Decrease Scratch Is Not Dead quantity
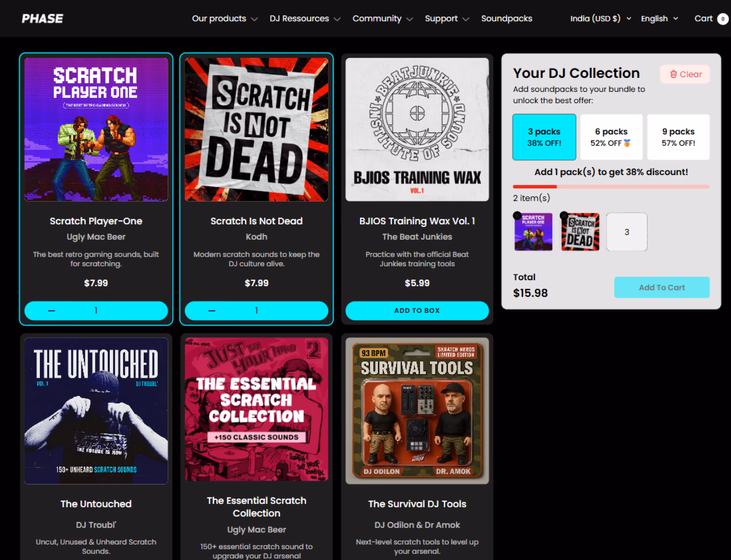 (212, 311)
